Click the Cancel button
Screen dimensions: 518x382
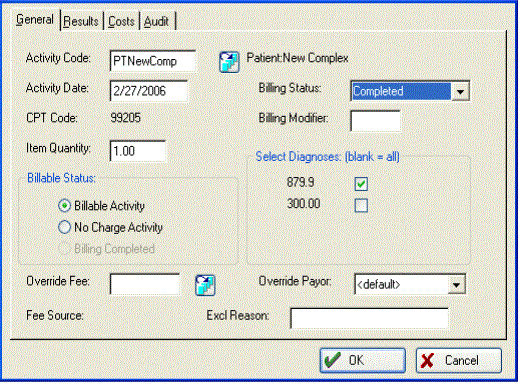click(459, 361)
